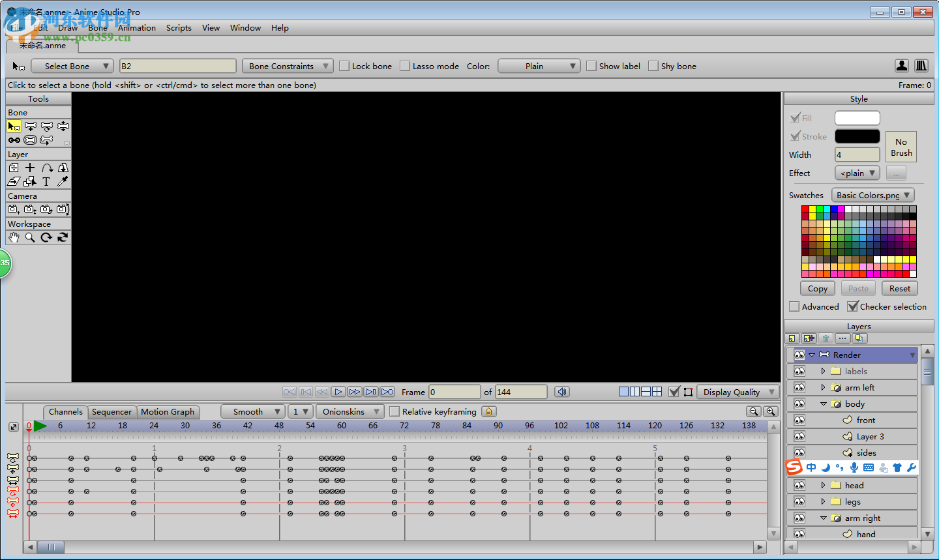
Task: Open the Display Quality dropdown
Action: coord(738,392)
